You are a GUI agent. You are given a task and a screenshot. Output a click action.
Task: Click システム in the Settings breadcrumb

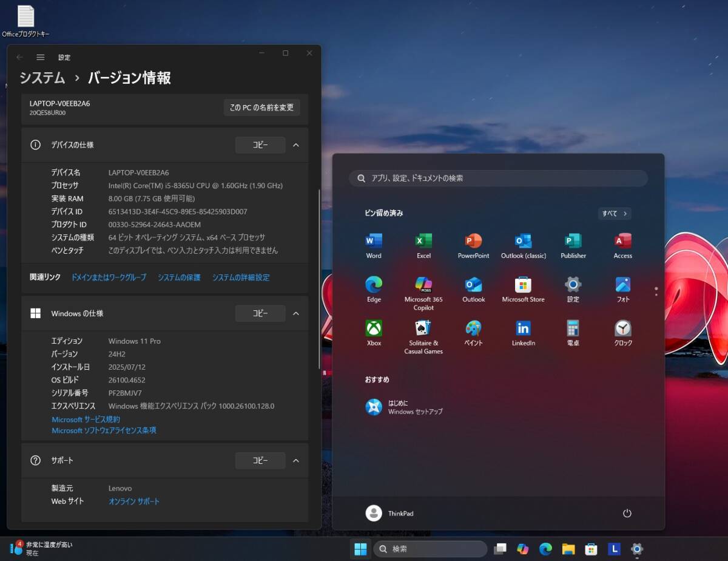tap(42, 78)
